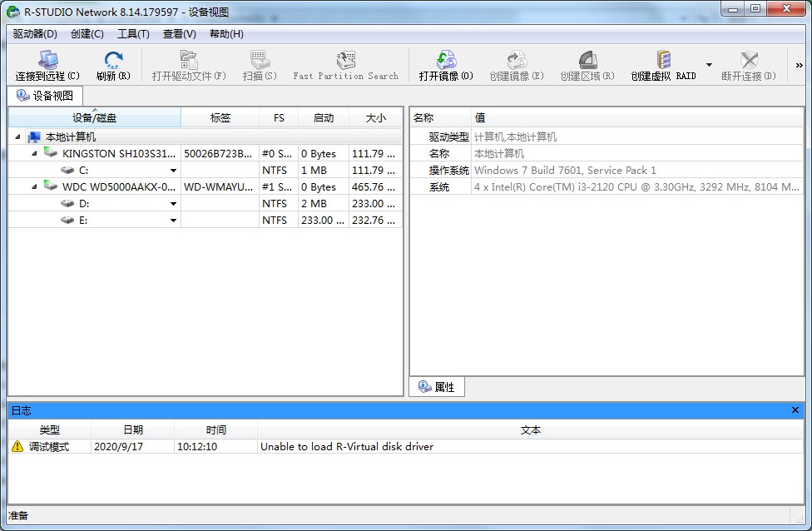Image resolution: width=812 pixels, height=531 pixels.
Task: Click the 名称 header in the properties pane
Action: pos(441,117)
